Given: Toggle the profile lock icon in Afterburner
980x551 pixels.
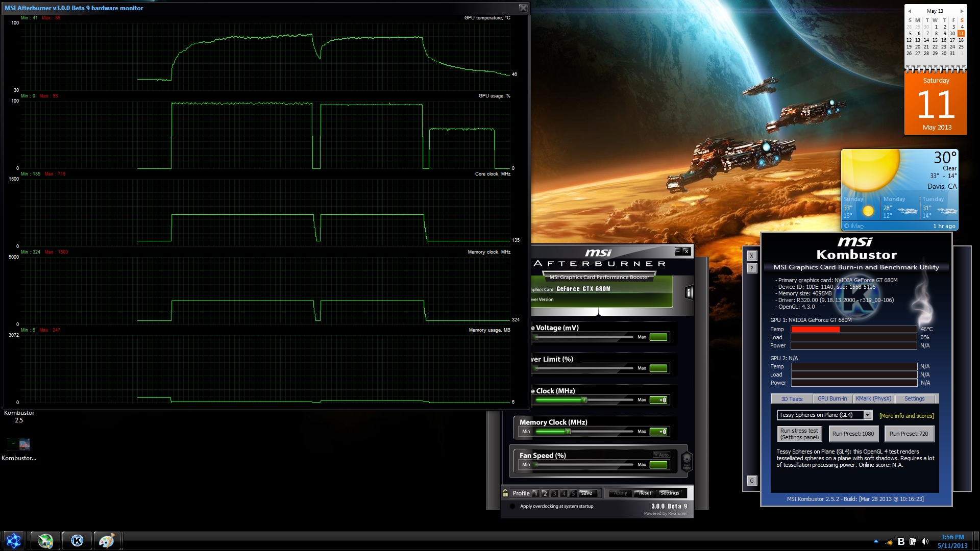Looking at the screenshot, I should tap(505, 493).
